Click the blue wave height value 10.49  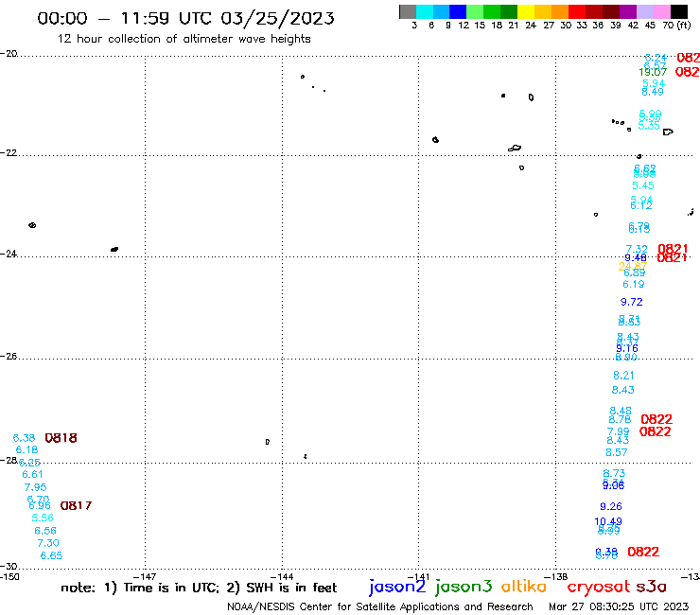click(608, 521)
